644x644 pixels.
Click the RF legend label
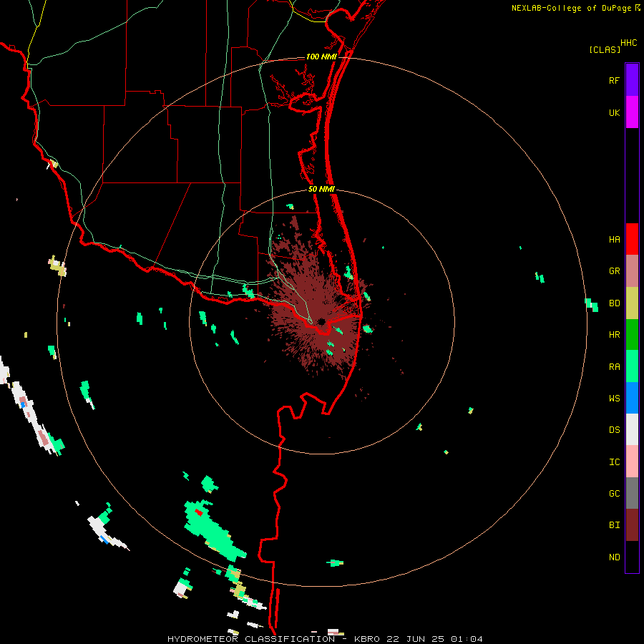(614, 80)
